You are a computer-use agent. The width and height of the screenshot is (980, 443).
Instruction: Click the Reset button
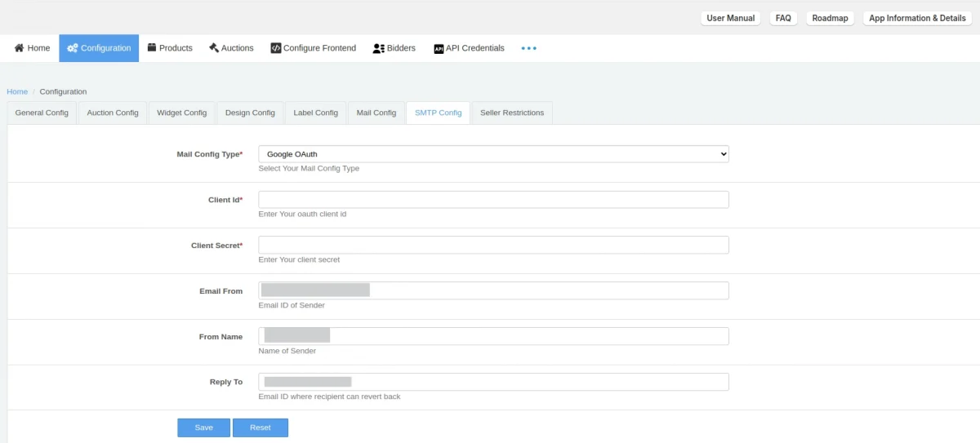[x=260, y=427]
